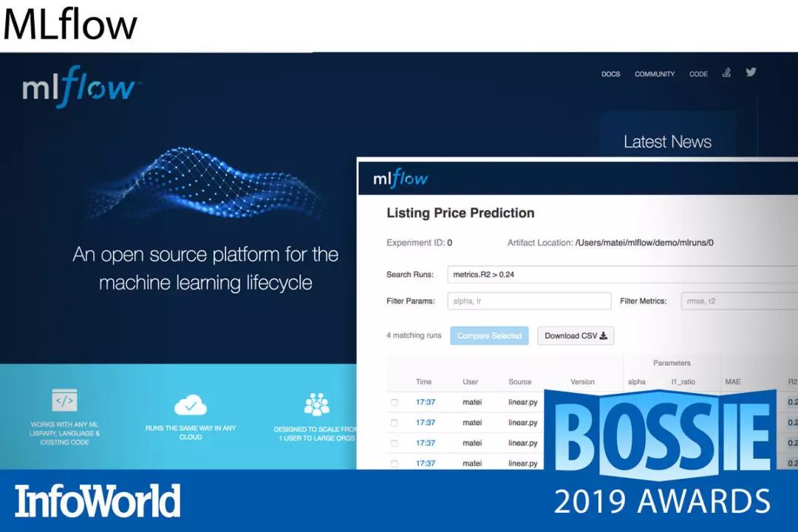798x532 pixels.
Task: Open the COMMUNITY navigation item
Action: click(x=654, y=74)
